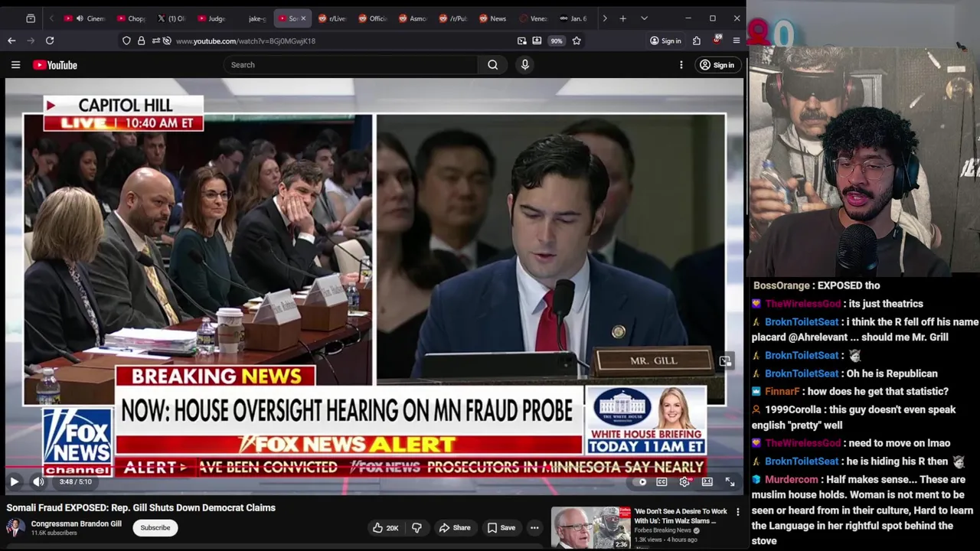The height and width of the screenshot is (551, 980).
Task: Click FinnarF username in chat
Action: [782, 391]
